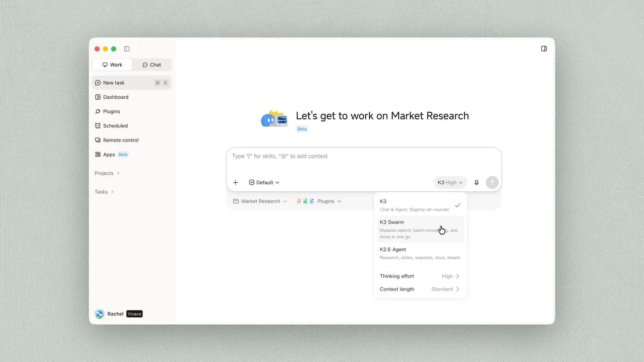Click the Scheduled clock icon

coord(98,126)
